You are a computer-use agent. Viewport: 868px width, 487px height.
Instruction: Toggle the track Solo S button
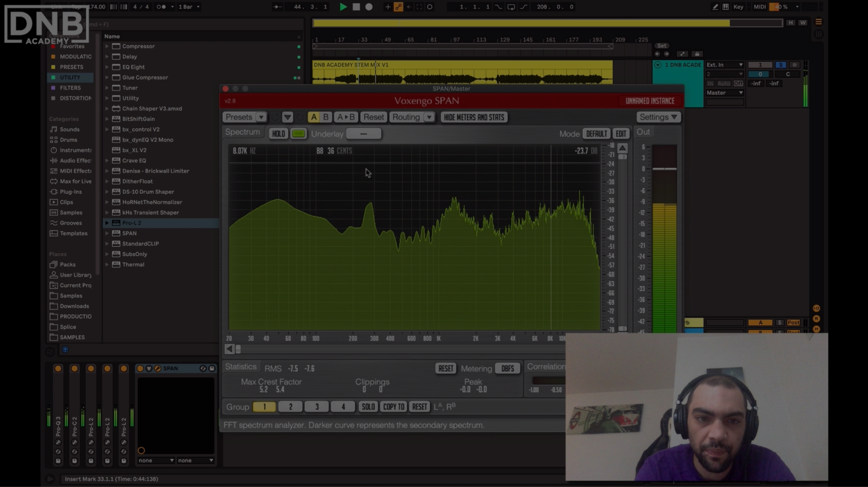(x=780, y=65)
